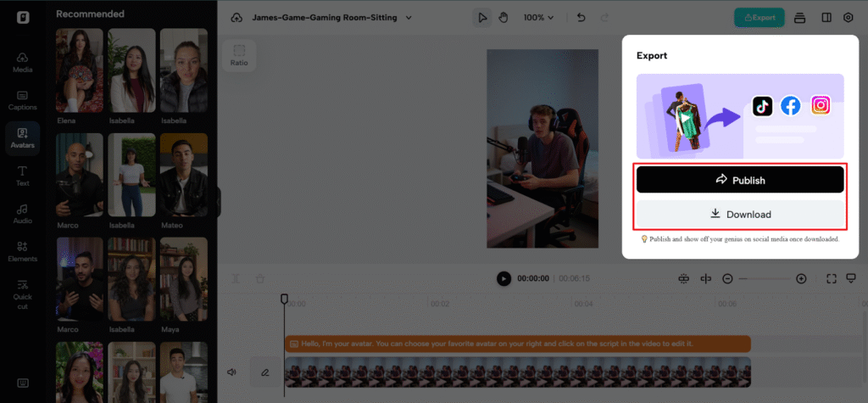This screenshot has width=868, height=403.
Task: Expand the stacked layers panel icon
Action: [799, 17]
